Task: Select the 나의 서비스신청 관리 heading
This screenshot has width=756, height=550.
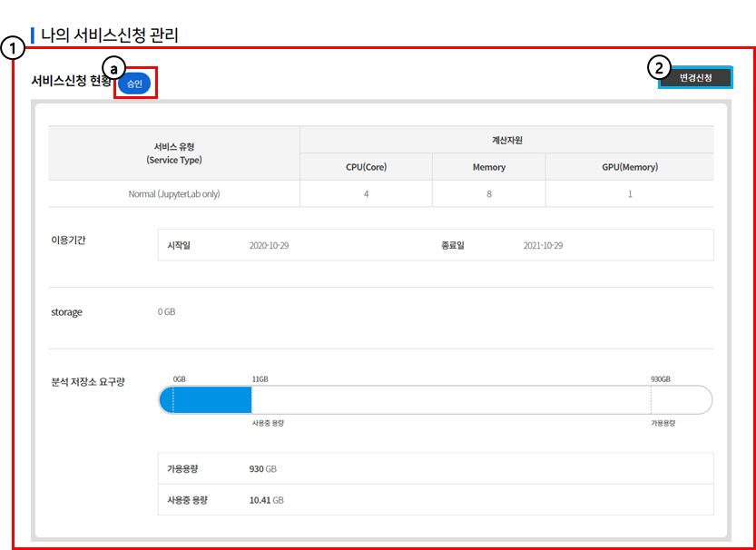Action: (110, 35)
